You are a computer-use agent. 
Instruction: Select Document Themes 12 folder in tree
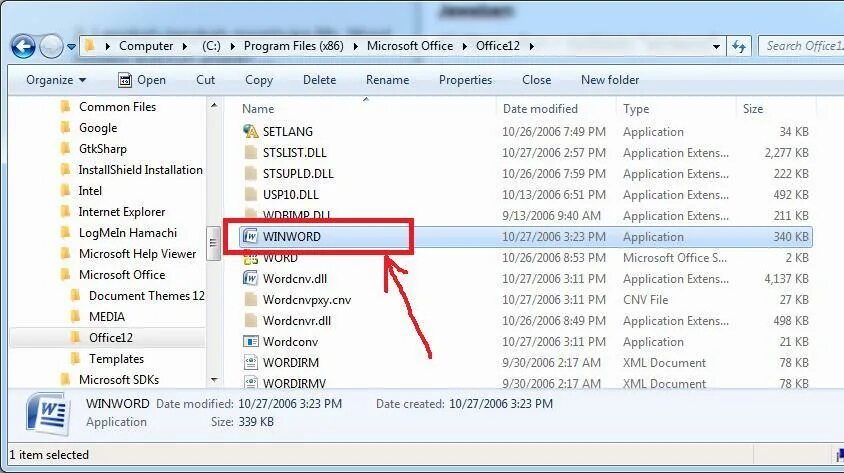(146, 295)
